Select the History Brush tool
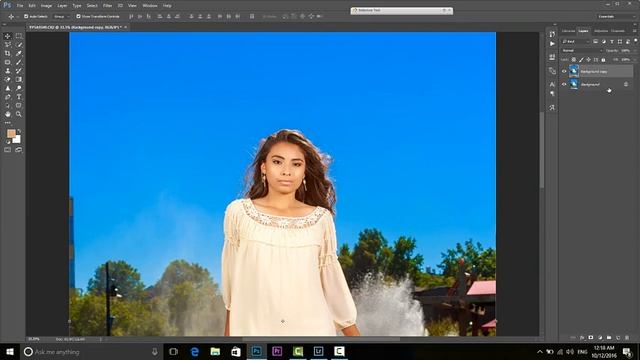This screenshot has width=640, height=360. [x=19, y=71]
